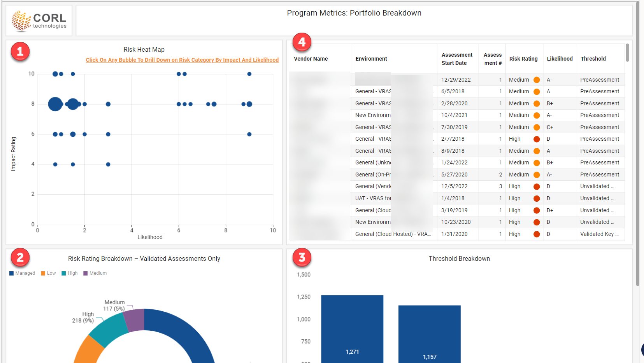Click the red risk dot in 3/19/2019 row
This screenshot has width=644, height=363.
point(537,210)
